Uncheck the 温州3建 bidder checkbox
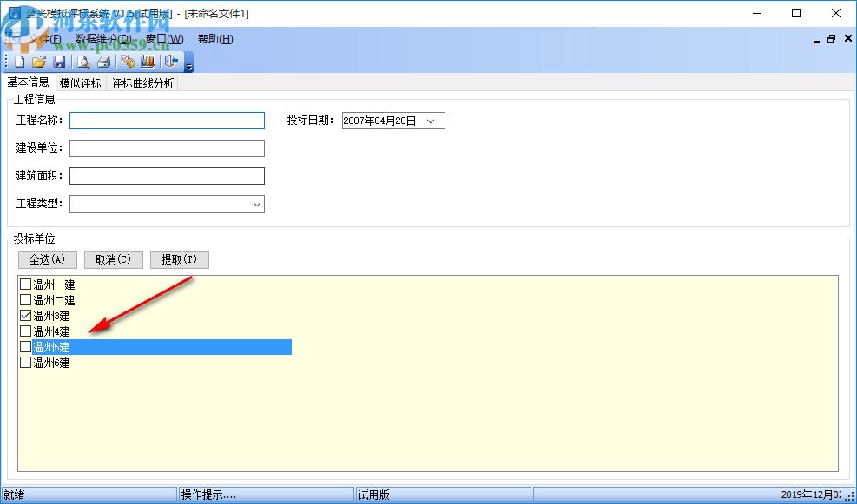This screenshot has width=857, height=504. [25, 315]
